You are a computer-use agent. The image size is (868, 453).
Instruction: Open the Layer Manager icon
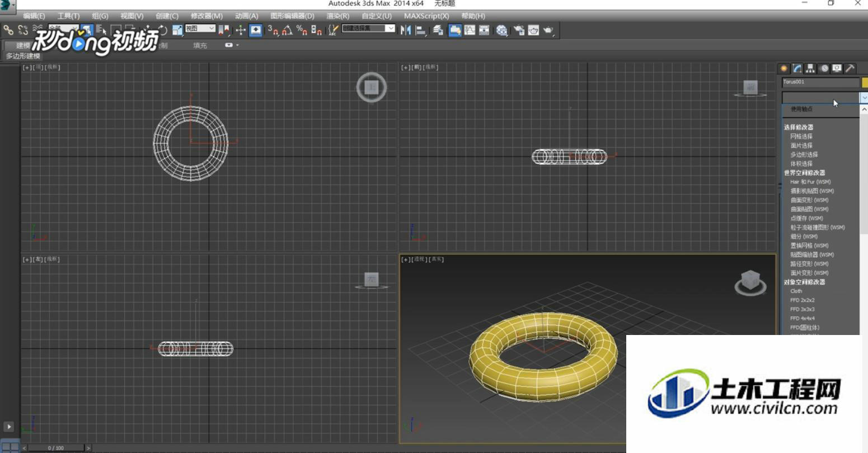(438, 30)
